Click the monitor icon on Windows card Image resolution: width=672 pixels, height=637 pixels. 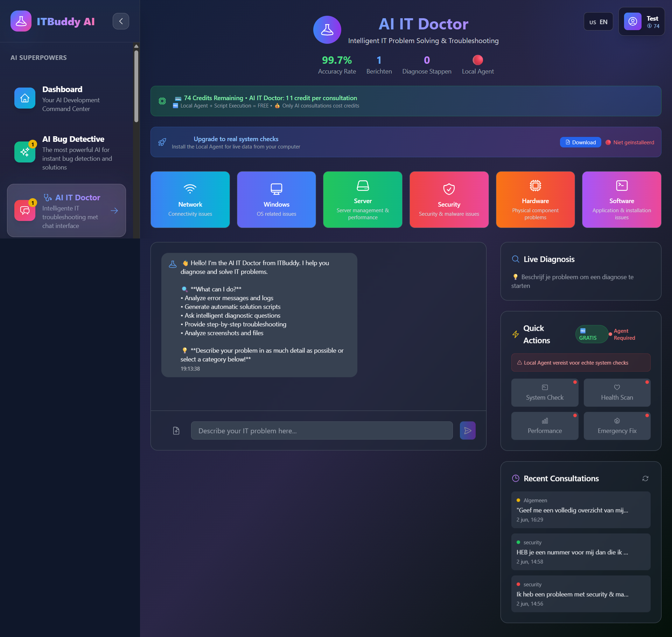tap(276, 189)
